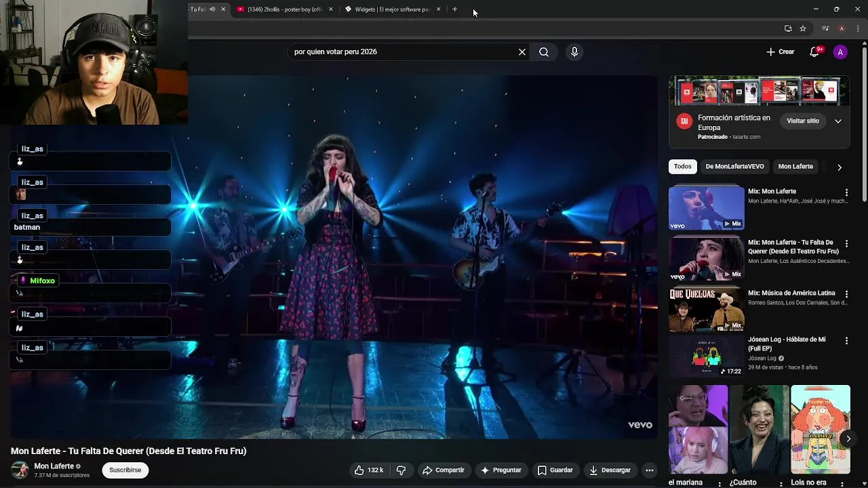Click the Jósean Log channel name
Image resolution: width=868 pixels, height=488 pixels.
point(762,359)
